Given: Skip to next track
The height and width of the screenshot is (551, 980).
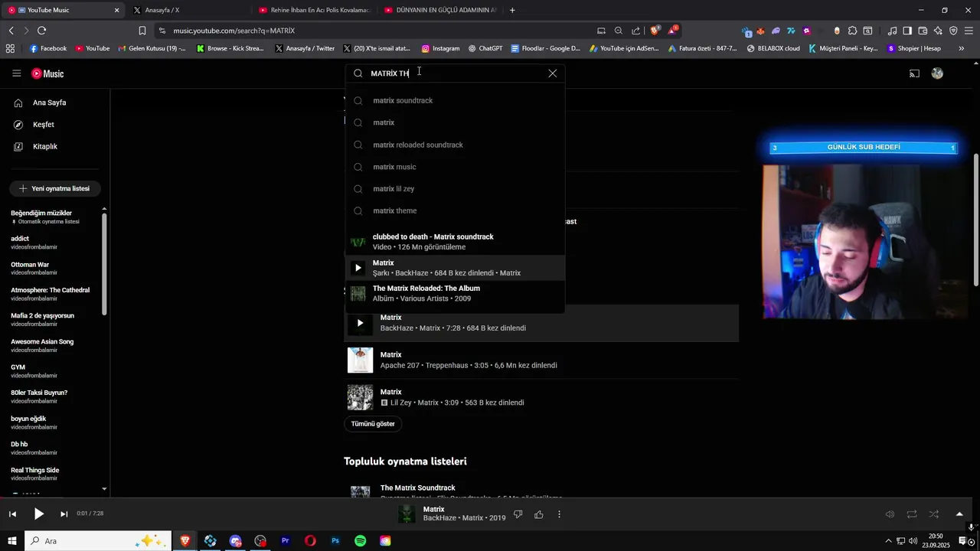Looking at the screenshot, I should 64,514.
